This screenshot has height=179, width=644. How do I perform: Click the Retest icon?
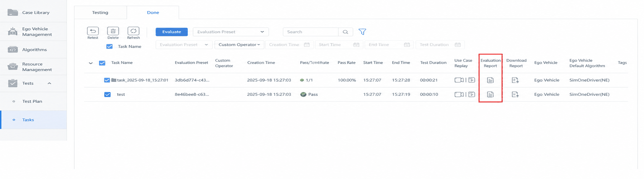point(93,31)
